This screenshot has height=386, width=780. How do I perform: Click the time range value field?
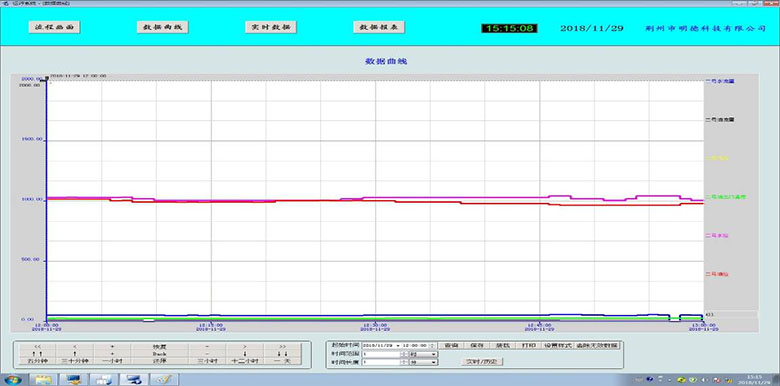(381, 354)
